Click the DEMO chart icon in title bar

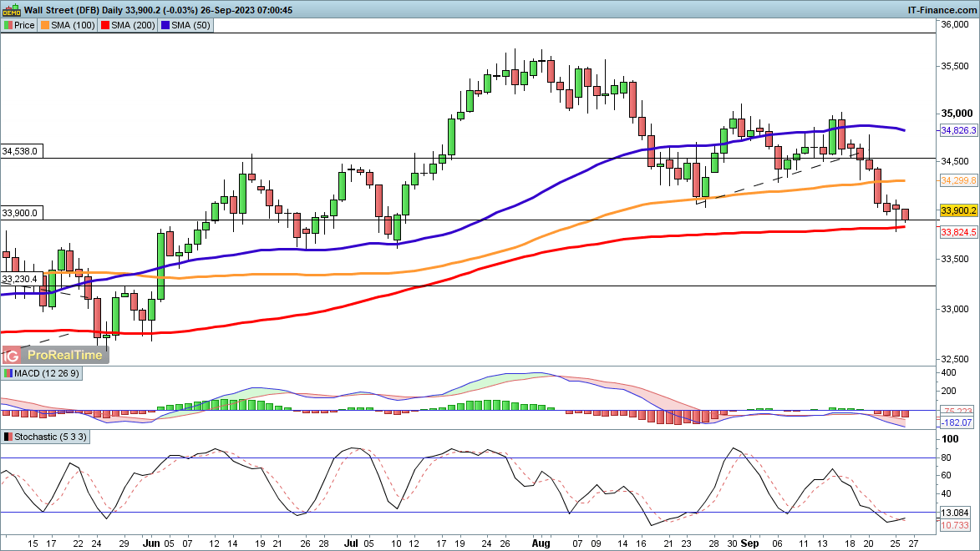pos(11,10)
